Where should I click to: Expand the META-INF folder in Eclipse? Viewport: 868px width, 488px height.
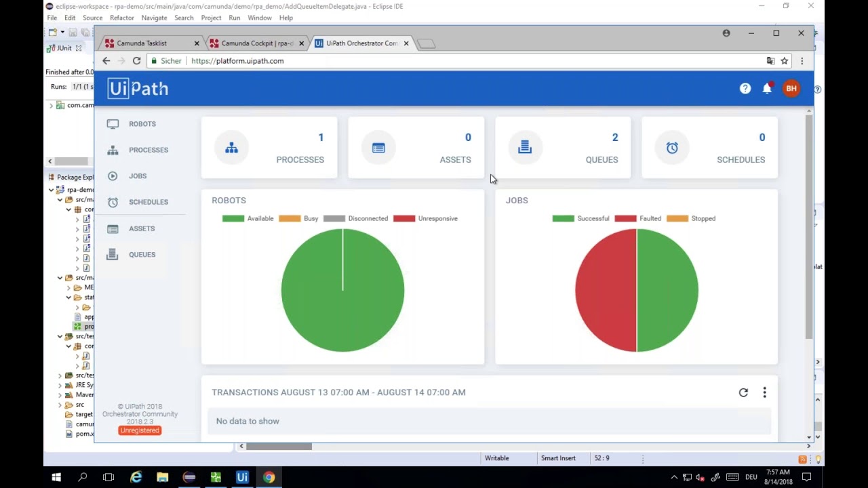[x=68, y=287]
